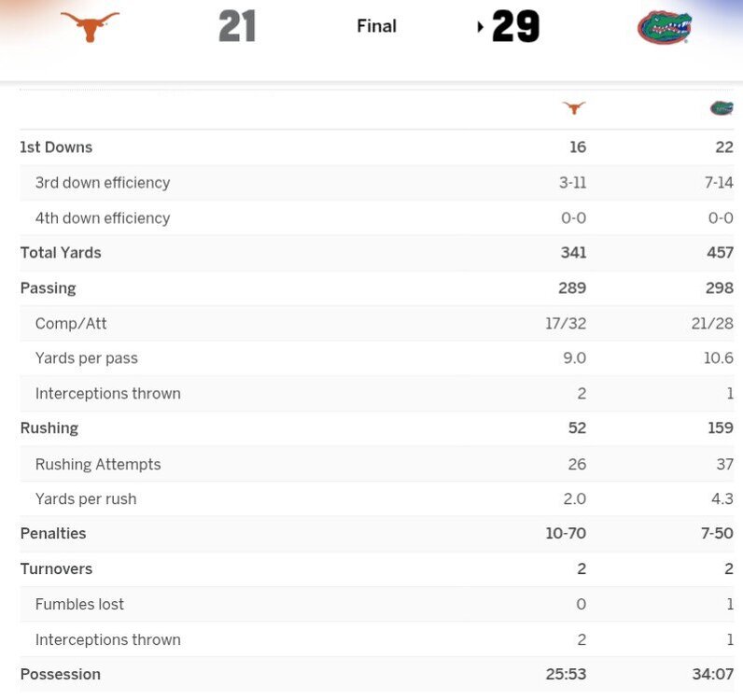Select the Comp/Att stat label
743x700 pixels.
[71, 324]
